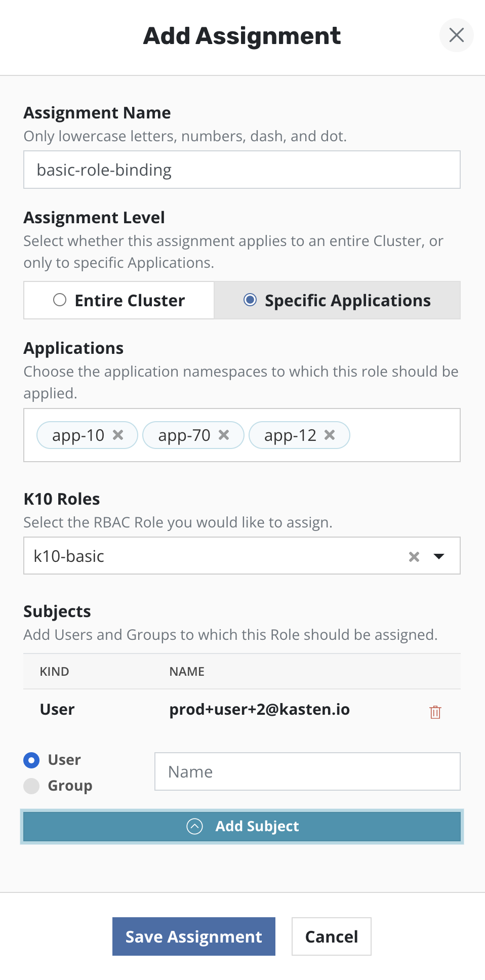The height and width of the screenshot is (980, 485).
Task: Click the circled arrow icon in Add Subject
Action: click(x=195, y=826)
